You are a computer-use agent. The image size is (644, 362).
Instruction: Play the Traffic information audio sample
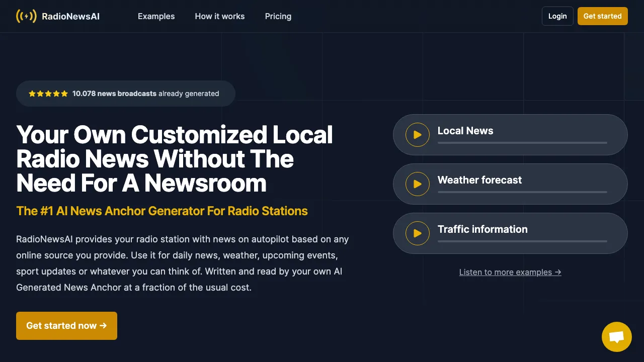(418, 233)
